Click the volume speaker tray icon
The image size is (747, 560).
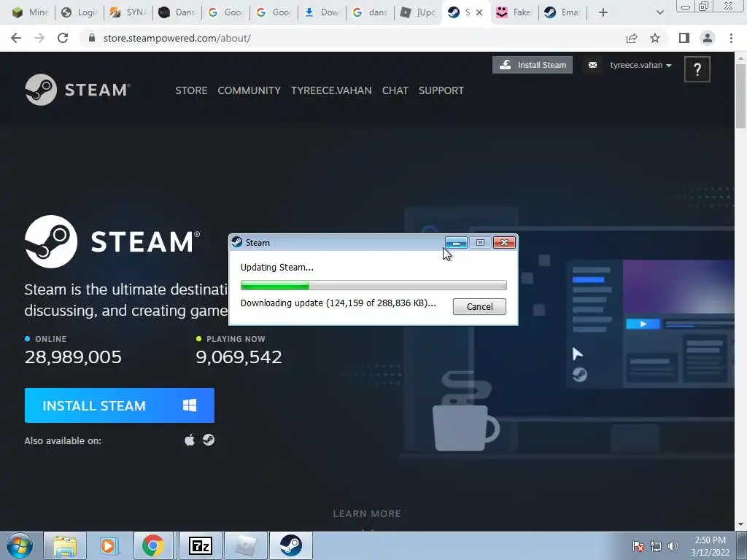673,546
